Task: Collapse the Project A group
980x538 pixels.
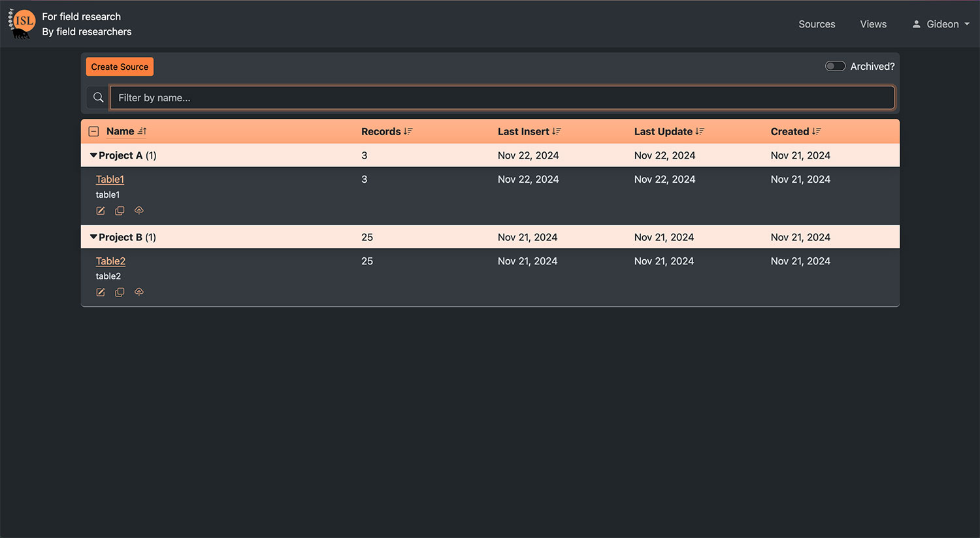Action: (x=93, y=155)
